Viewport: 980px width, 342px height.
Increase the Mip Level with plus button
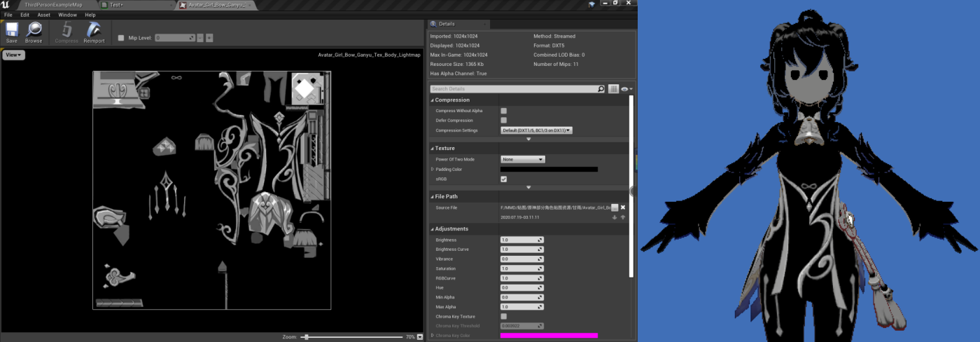[209, 38]
